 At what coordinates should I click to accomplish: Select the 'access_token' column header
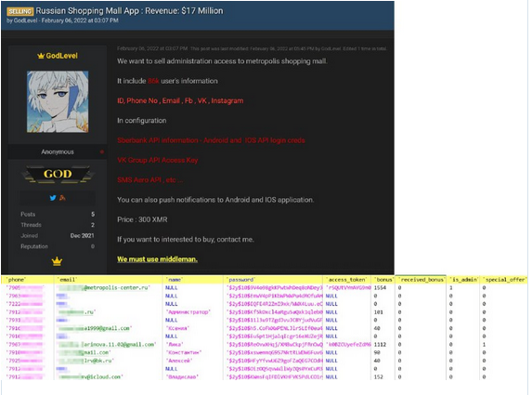click(x=347, y=280)
